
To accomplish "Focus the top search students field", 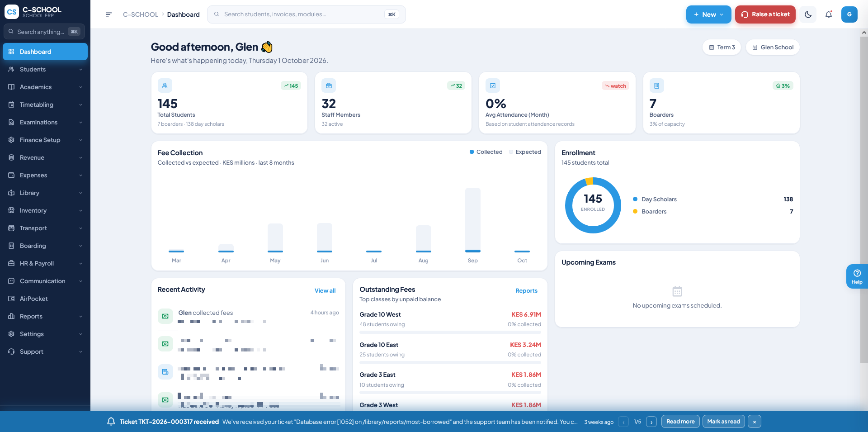I will 307,14.
